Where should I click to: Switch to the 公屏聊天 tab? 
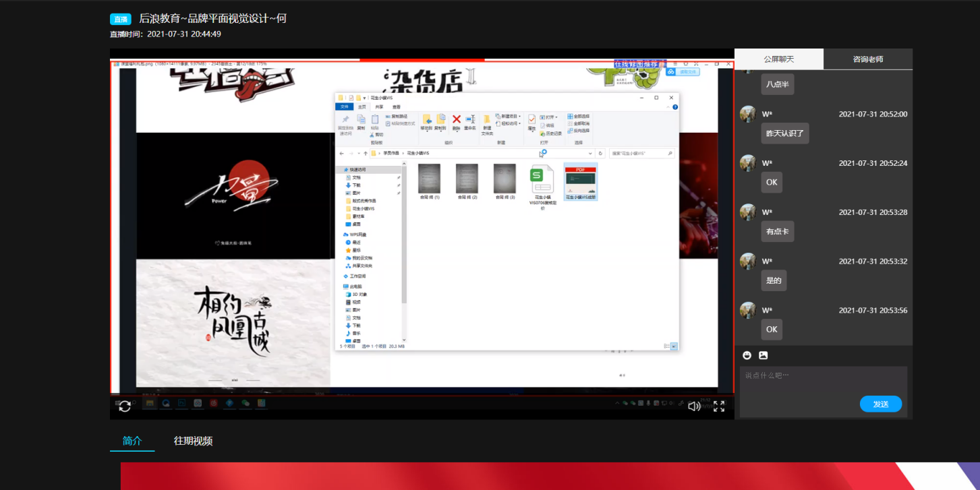[x=779, y=59]
